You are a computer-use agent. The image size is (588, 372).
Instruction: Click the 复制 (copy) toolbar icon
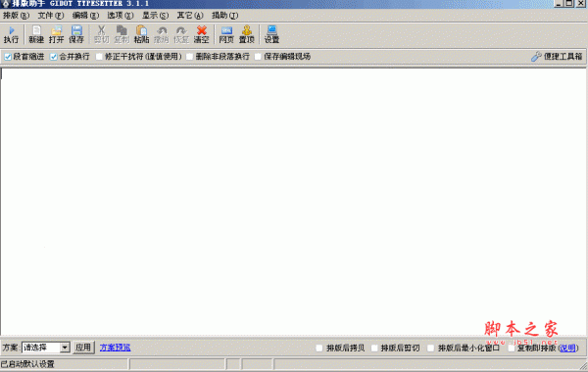point(122,34)
